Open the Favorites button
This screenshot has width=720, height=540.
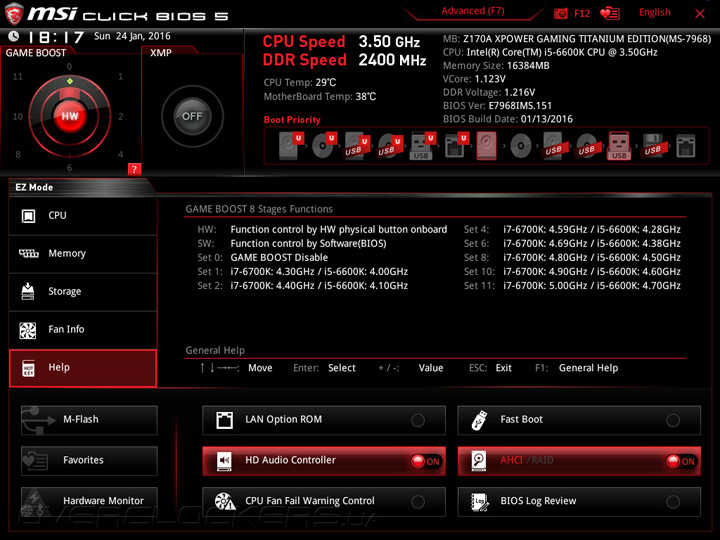click(x=89, y=461)
